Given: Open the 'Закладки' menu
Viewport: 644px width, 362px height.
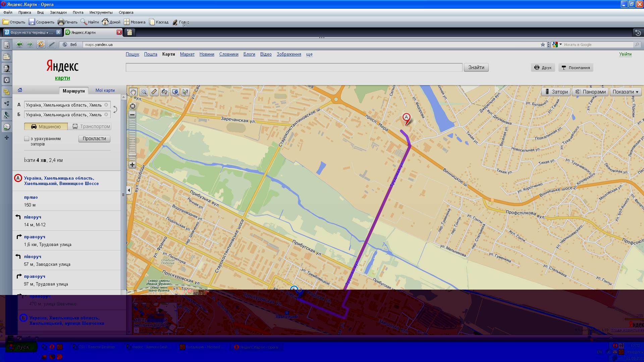Looking at the screenshot, I should point(58,12).
